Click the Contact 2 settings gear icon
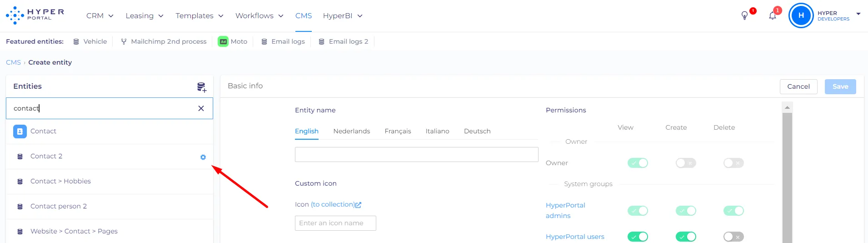This screenshot has height=243, width=868. coord(203,157)
